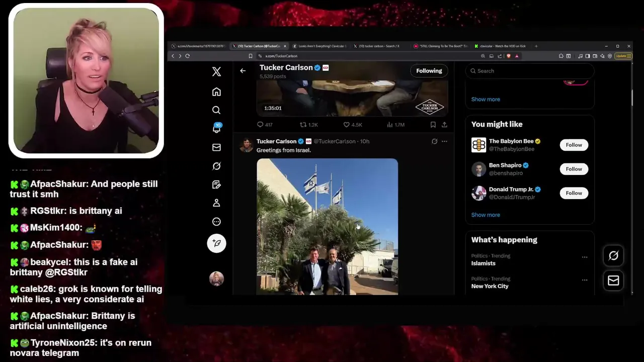Toggle the Following button for Tucker Carlson

tap(429, 71)
